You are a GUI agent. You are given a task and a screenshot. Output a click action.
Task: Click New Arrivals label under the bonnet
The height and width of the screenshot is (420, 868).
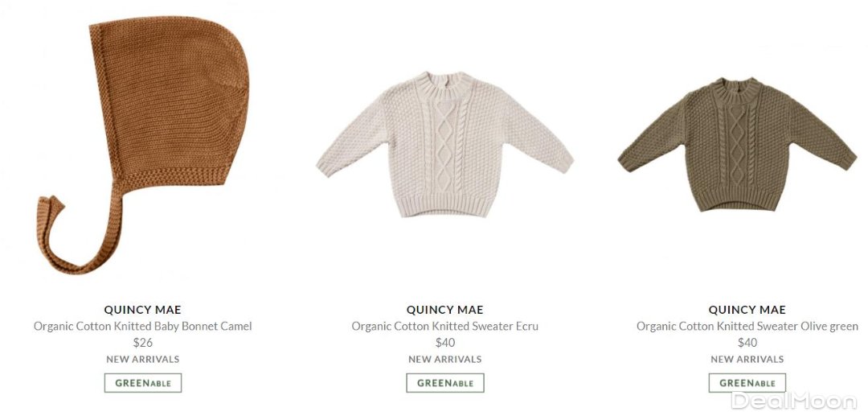click(143, 359)
